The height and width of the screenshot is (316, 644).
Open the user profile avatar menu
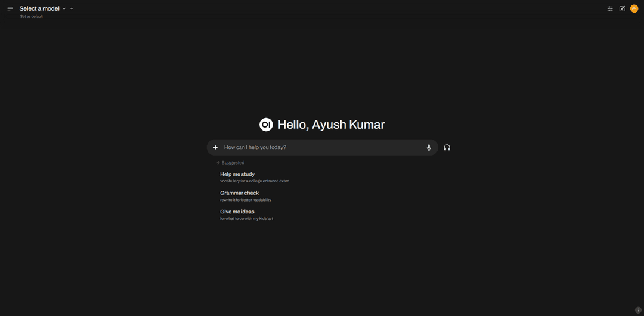click(634, 8)
